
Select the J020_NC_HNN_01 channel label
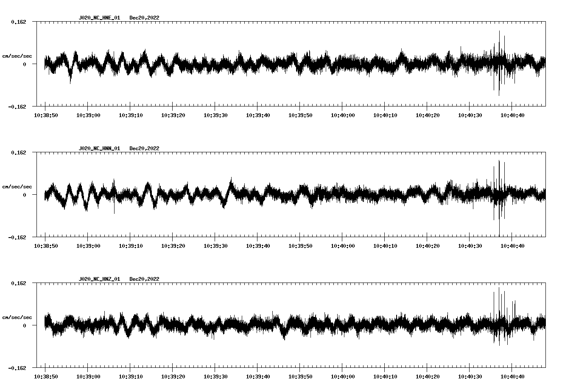tap(99, 148)
